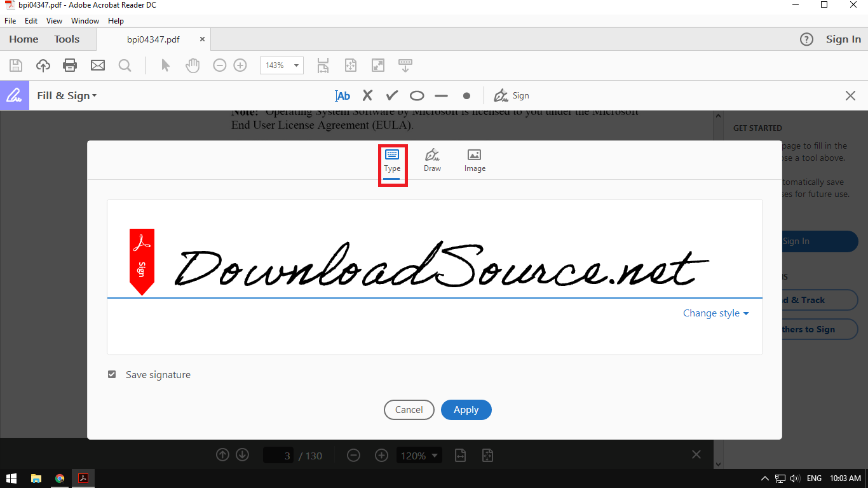Uncheck the Save signature checkbox
The width and height of the screenshot is (868, 488).
click(x=112, y=375)
